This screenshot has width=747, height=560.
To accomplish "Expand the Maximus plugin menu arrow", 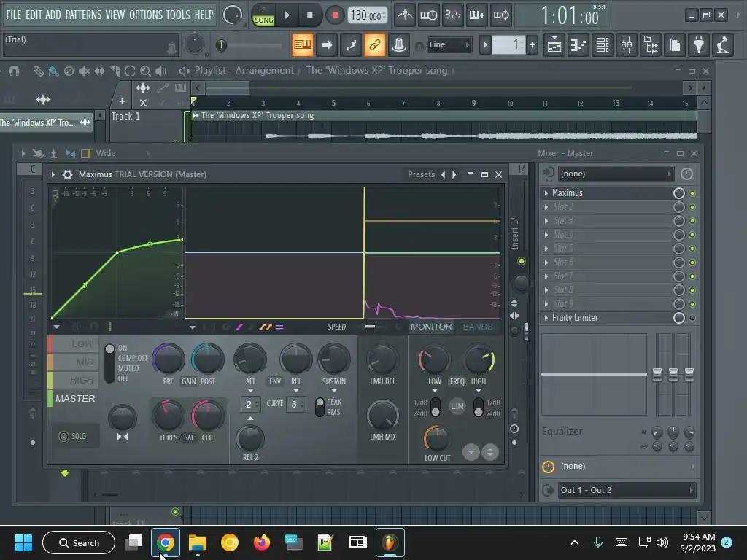I will click(53, 175).
